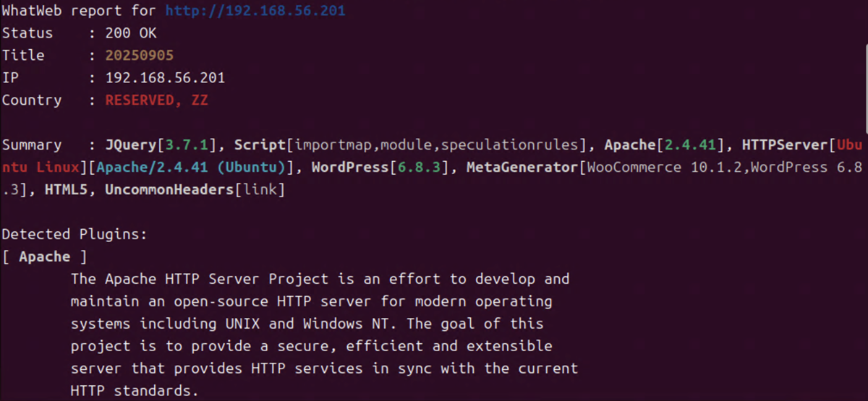Click the Apache[2.4.41] summary entry
868x401 pixels.
tap(664, 145)
